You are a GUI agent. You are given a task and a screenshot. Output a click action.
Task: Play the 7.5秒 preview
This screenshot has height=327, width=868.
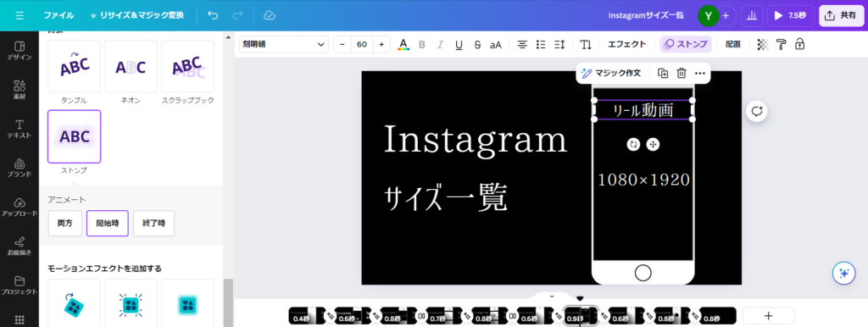coord(790,15)
